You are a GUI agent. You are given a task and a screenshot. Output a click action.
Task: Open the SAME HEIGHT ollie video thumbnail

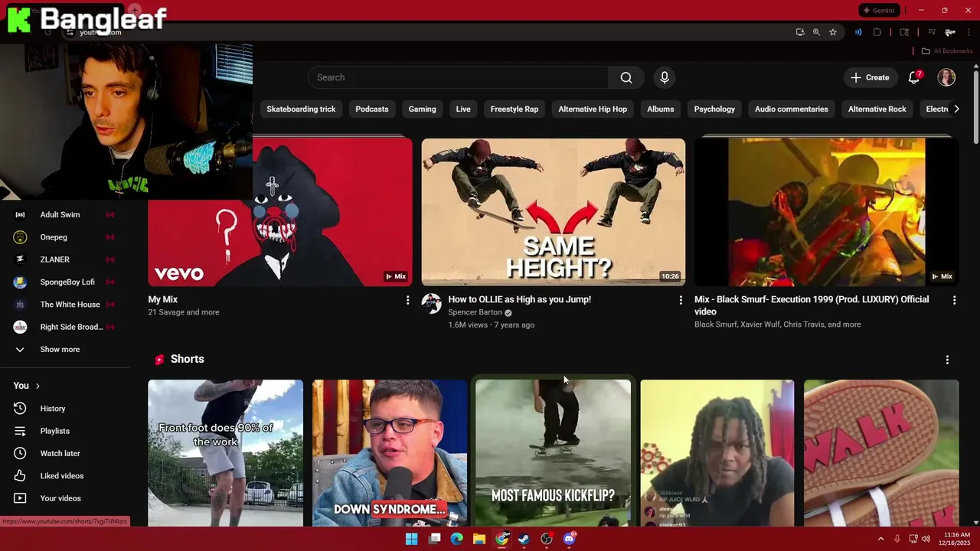tap(554, 212)
